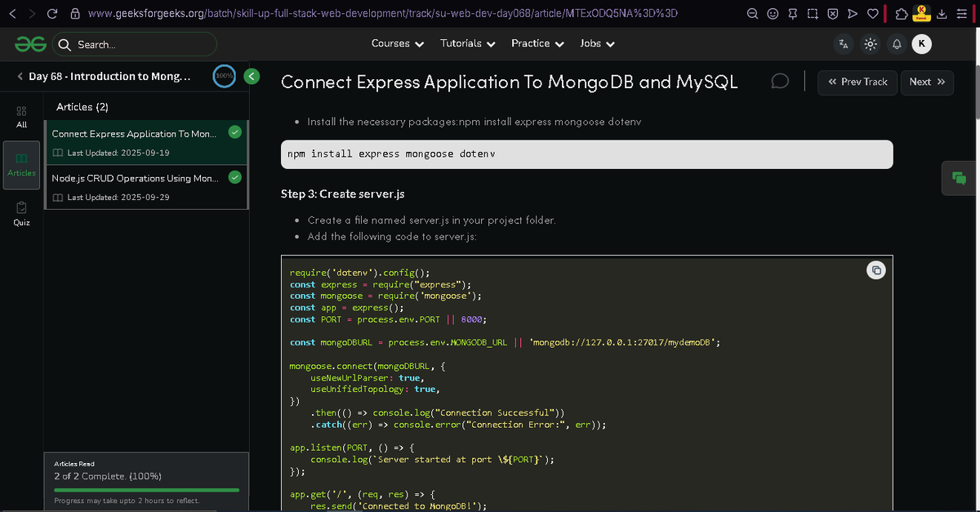980x512 pixels.
Task: Focus the Search input field
Action: (135, 44)
